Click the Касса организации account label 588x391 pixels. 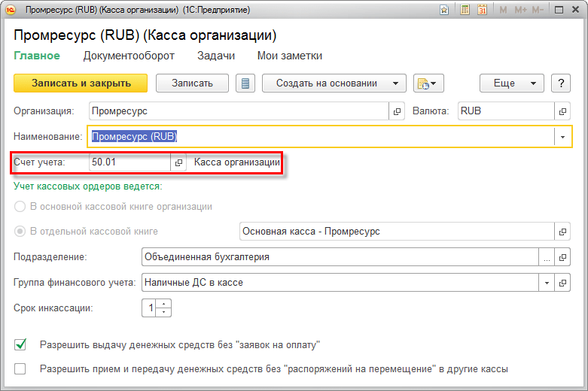(x=237, y=162)
